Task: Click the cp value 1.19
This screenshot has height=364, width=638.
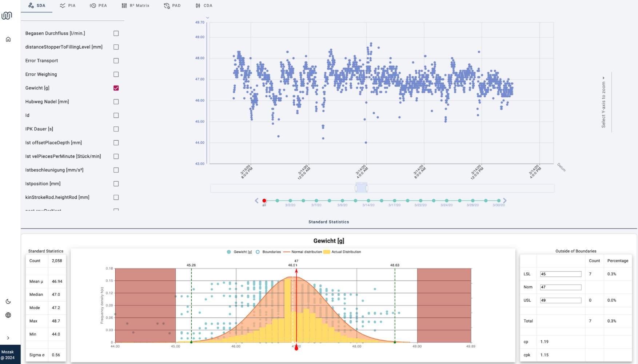Action: 544,342
